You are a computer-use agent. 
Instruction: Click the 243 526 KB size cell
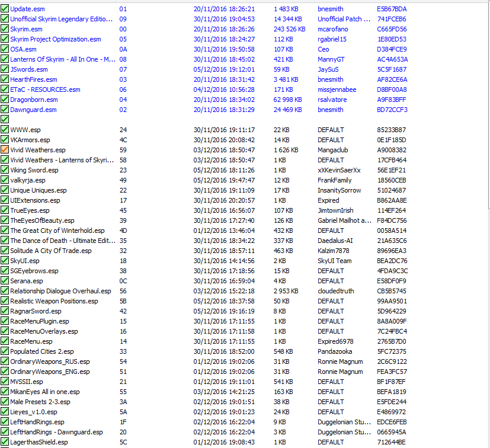(x=289, y=29)
